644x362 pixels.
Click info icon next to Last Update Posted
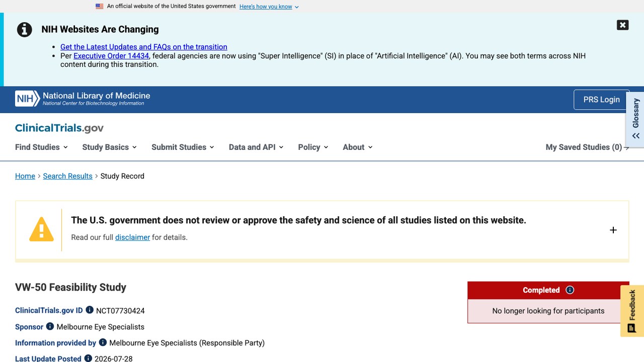[88, 358]
